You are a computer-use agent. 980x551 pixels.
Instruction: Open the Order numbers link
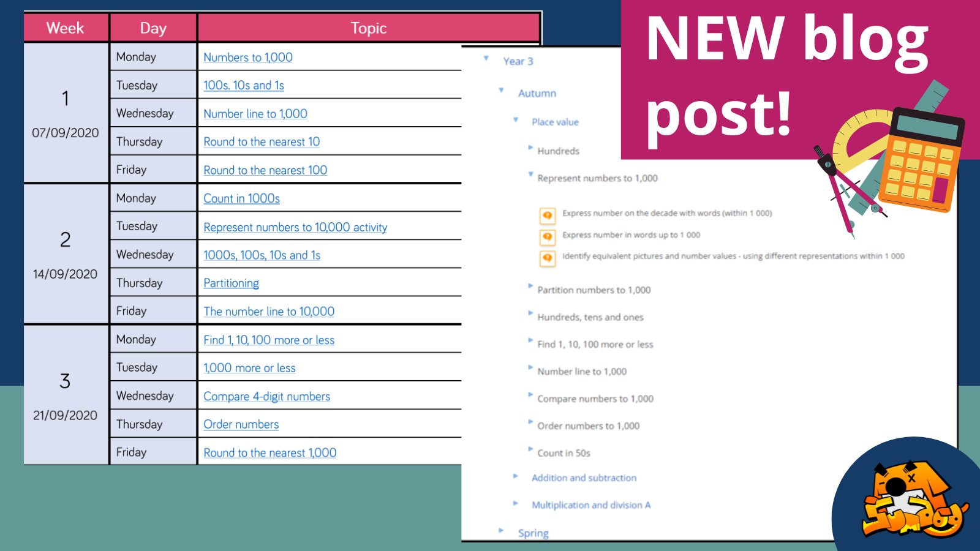(x=241, y=424)
